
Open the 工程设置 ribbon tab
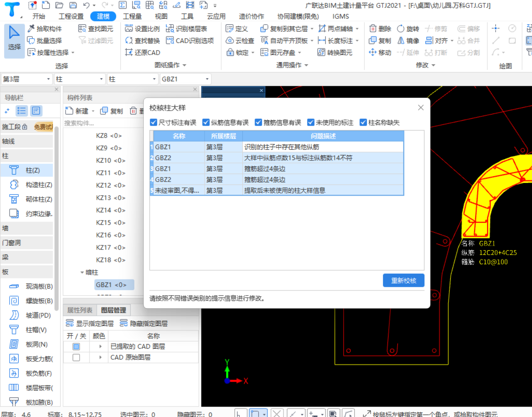[71, 16]
